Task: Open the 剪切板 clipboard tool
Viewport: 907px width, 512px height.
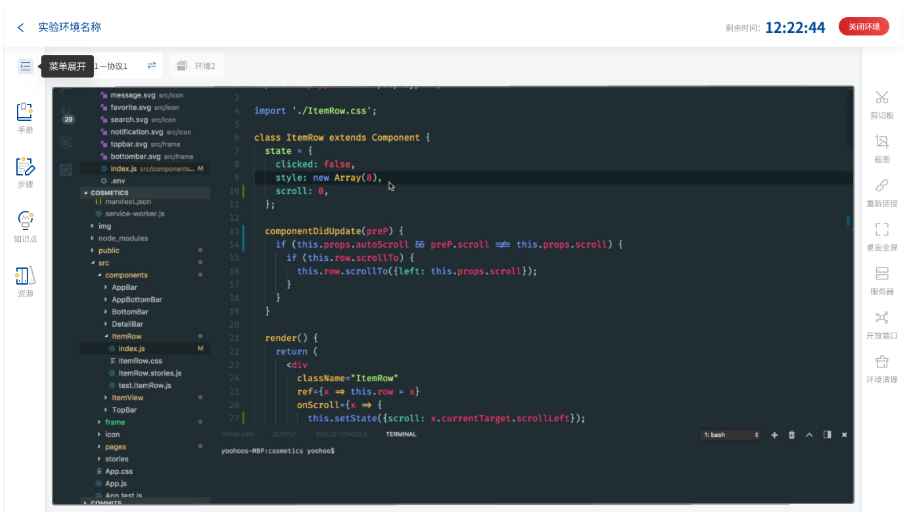Action: (x=881, y=103)
